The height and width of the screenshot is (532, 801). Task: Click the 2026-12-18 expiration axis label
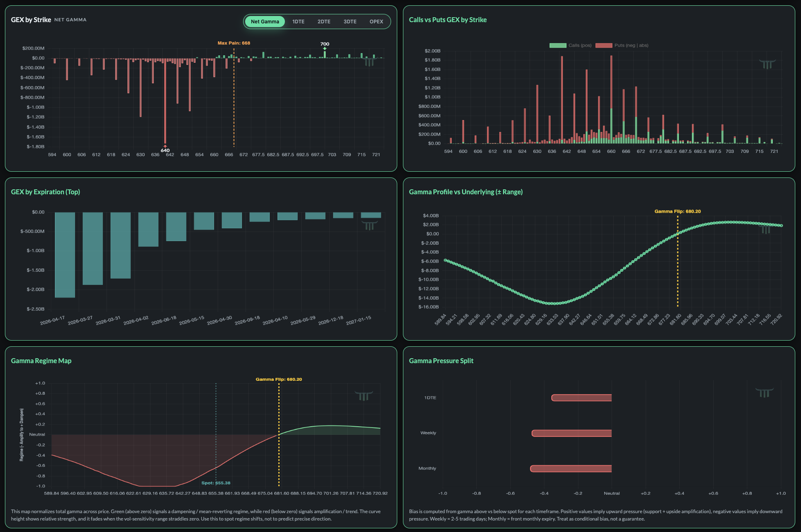tap(331, 321)
